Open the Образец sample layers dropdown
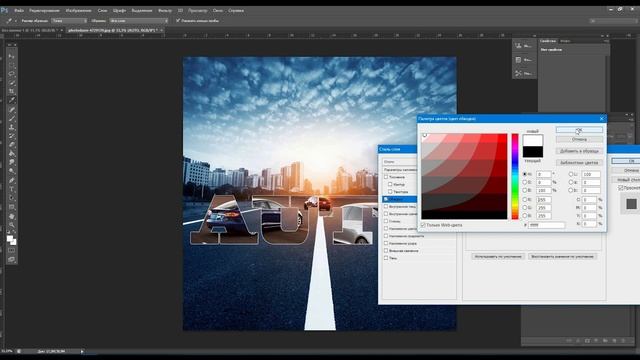The image size is (640, 360). click(x=139, y=21)
